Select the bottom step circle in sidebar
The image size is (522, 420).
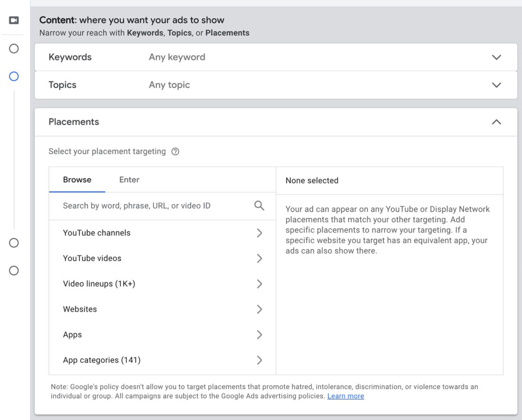click(14, 271)
